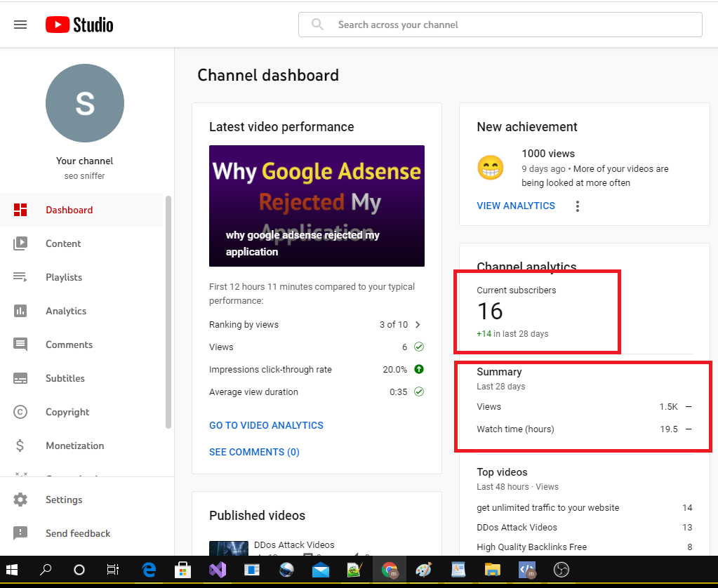
Task: Open Cortana circle in taskbar
Action: [x=79, y=570]
